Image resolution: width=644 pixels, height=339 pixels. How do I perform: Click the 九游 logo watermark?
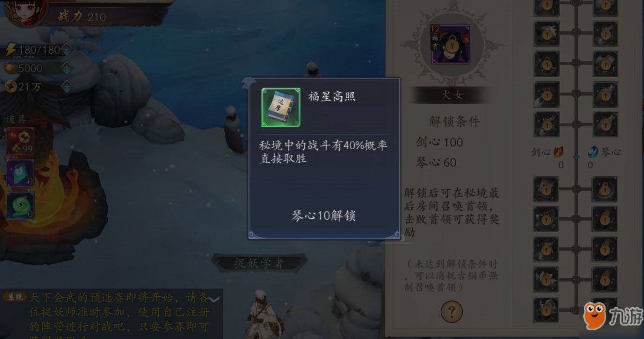pyautogui.click(x=613, y=316)
